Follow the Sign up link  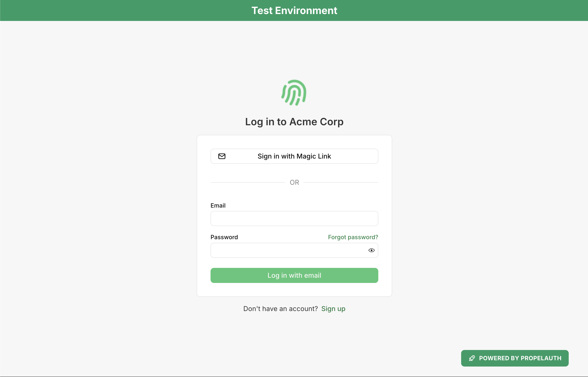pyautogui.click(x=333, y=309)
